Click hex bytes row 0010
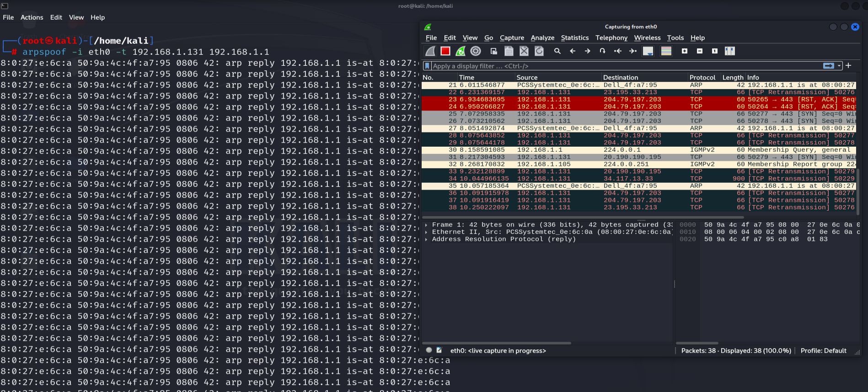 (768, 232)
